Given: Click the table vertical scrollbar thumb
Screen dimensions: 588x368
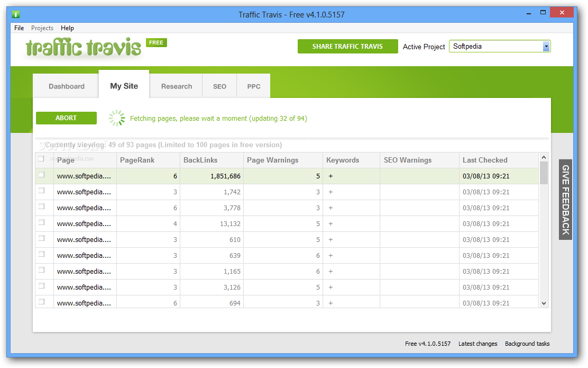Looking at the screenshot, I should pyautogui.click(x=544, y=173).
